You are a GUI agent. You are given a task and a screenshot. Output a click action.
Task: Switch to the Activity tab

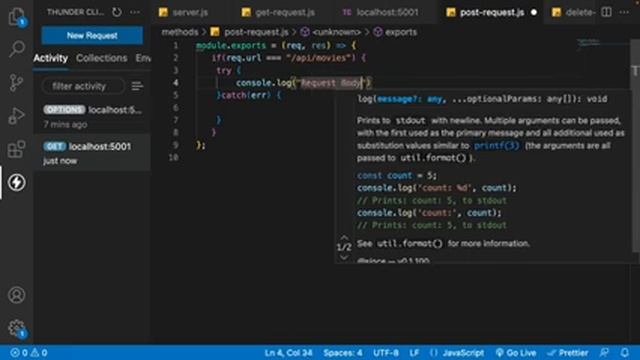coord(51,58)
